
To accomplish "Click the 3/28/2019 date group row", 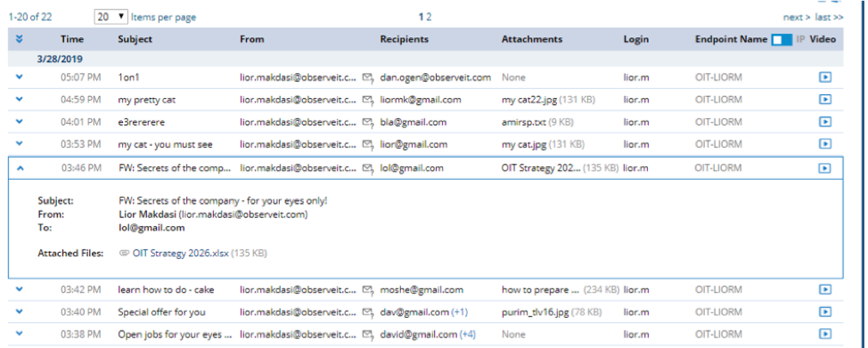I will (425, 60).
